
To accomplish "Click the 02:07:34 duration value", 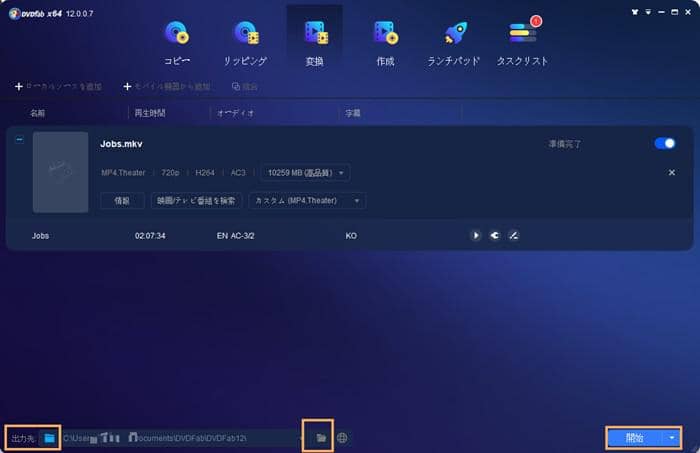I will [x=150, y=236].
